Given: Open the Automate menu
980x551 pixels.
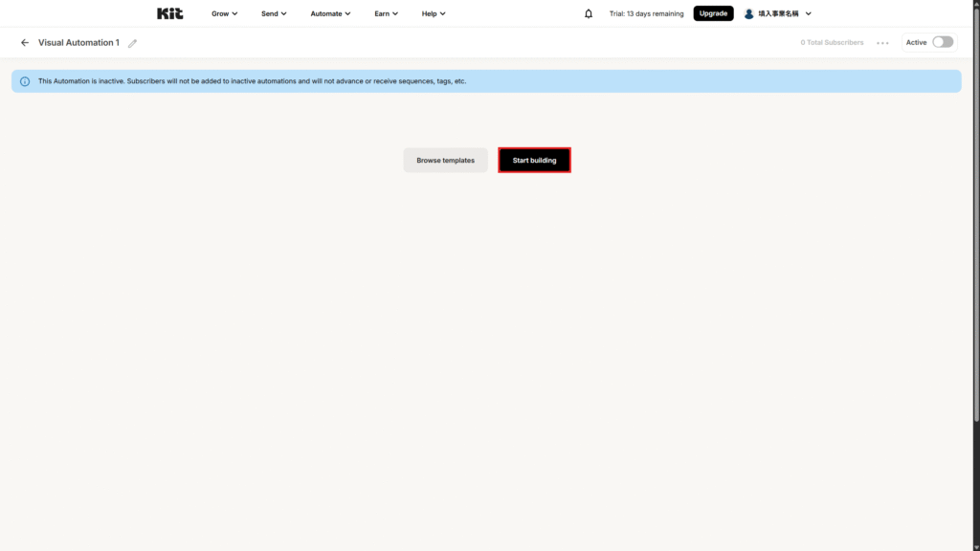Looking at the screenshot, I should (x=330, y=13).
